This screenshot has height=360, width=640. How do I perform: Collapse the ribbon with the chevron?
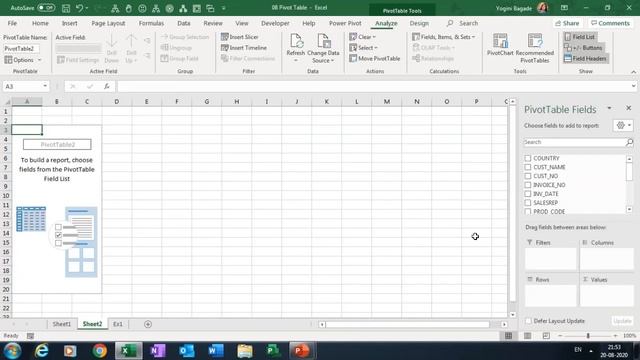point(633,72)
